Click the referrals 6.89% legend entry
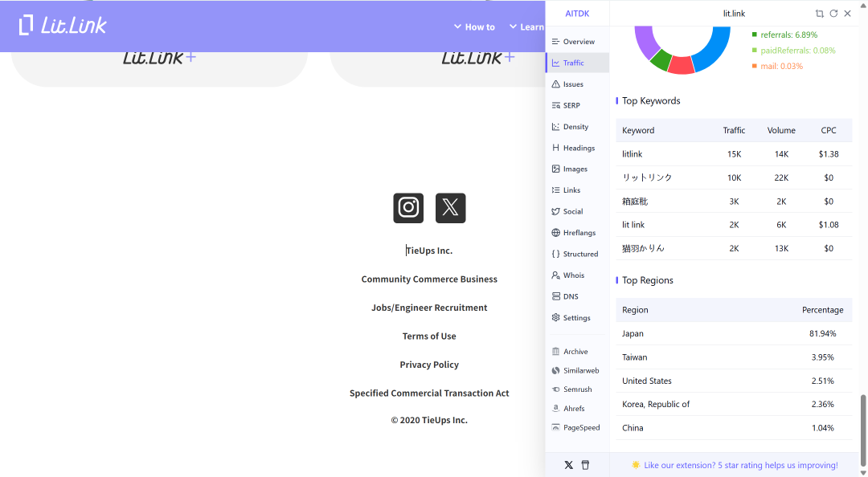Viewport: 868px width, 477px height. click(784, 35)
